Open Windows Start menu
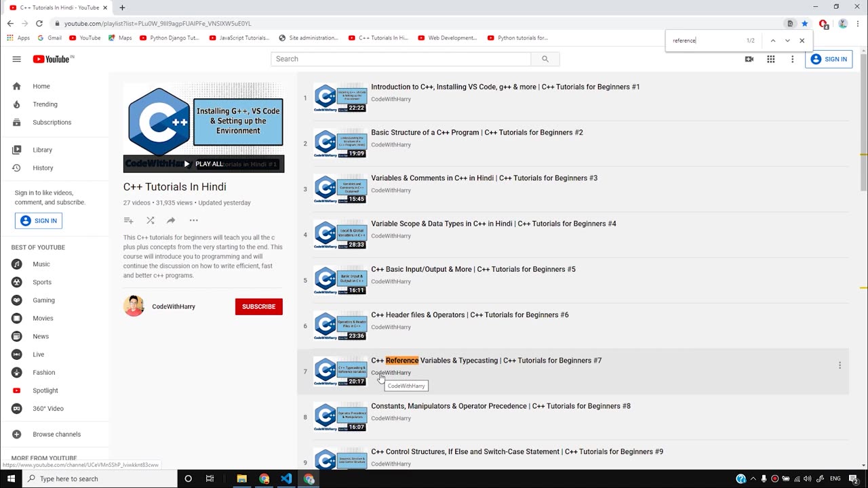This screenshot has height=488, width=868. [x=11, y=479]
